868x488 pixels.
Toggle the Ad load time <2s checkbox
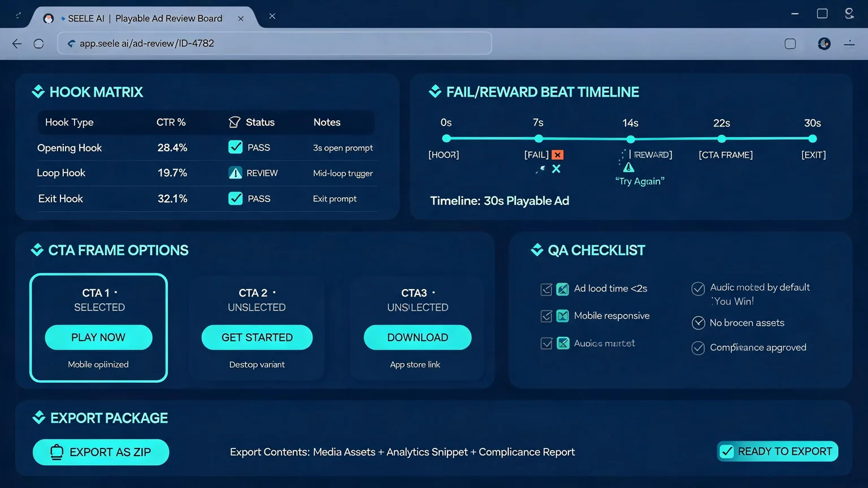coord(546,290)
